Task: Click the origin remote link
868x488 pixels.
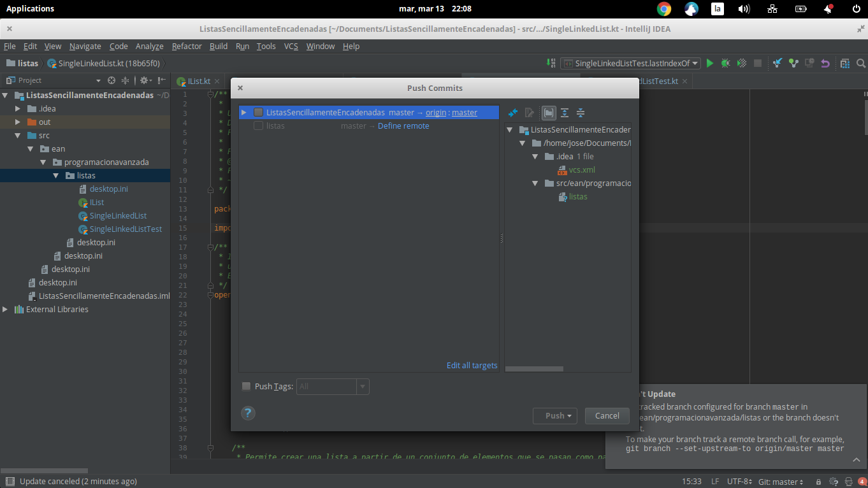Action: pos(436,112)
